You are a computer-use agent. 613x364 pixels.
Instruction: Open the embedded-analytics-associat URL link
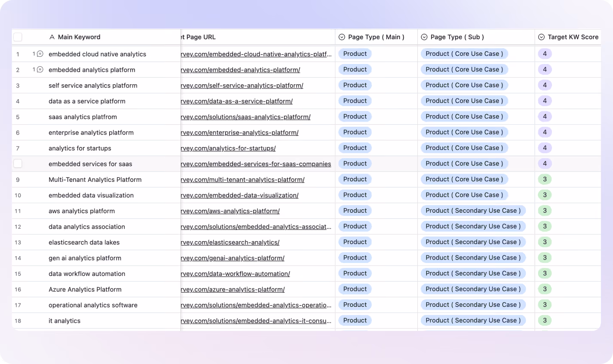coord(256,226)
